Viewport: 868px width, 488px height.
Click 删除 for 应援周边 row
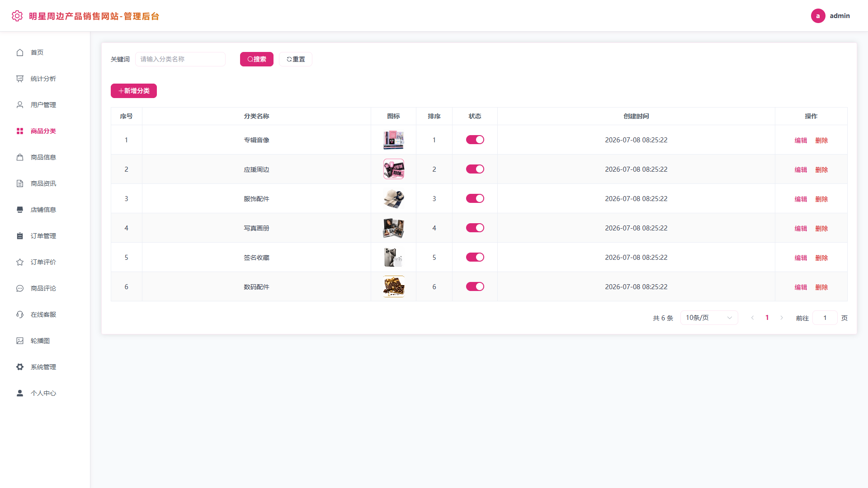(x=821, y=169)
